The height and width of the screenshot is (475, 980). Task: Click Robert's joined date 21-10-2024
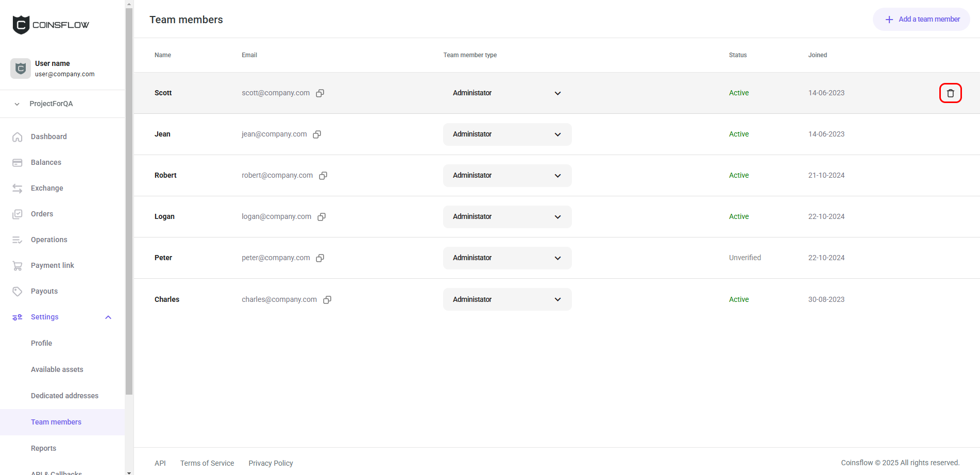(826, 175)
